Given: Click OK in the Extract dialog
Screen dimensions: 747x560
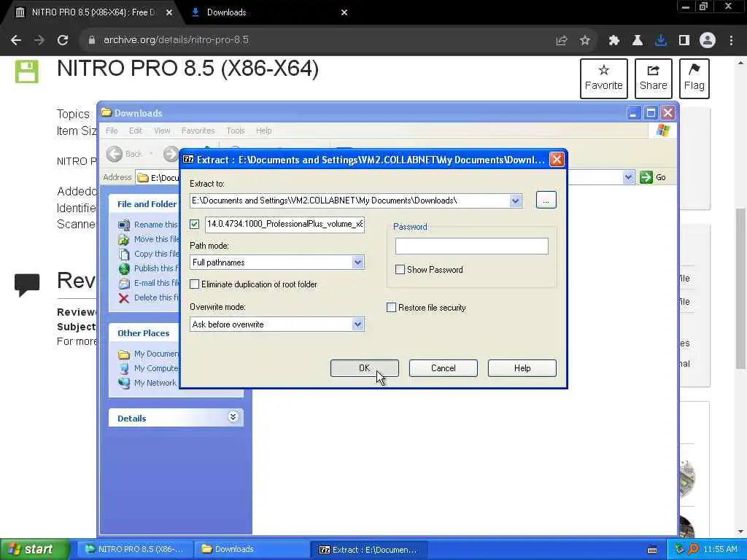Looking at the screenshot, I should pyautogui.click(x=365, y=368).
